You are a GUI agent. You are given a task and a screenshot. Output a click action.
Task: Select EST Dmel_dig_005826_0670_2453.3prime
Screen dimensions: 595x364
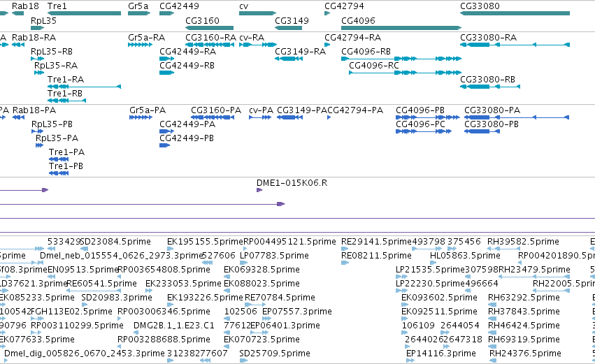click(84, 354)
